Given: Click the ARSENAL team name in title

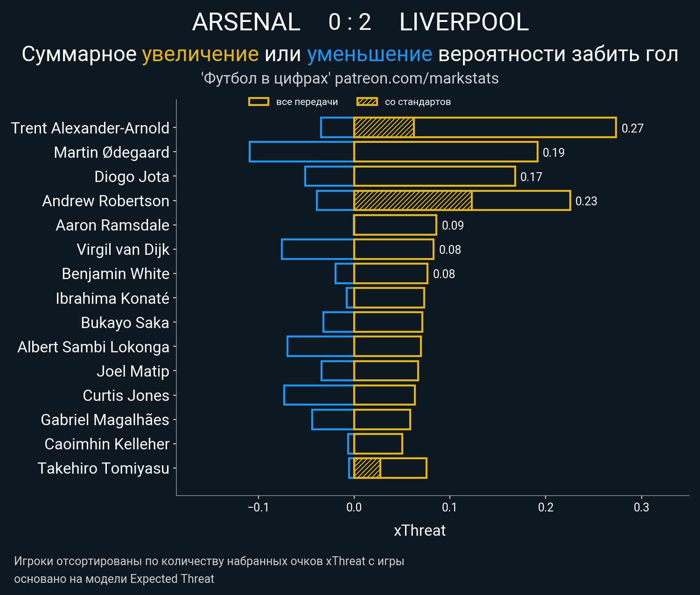Looking at the screenshot, I should 246,22.
